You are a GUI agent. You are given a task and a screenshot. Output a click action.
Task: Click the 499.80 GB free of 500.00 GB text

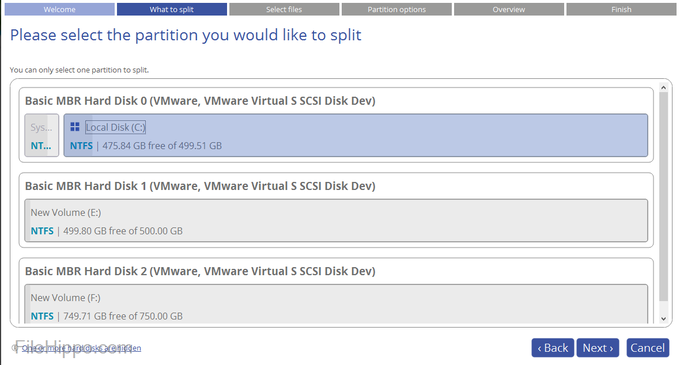click(x=123, y=231)
